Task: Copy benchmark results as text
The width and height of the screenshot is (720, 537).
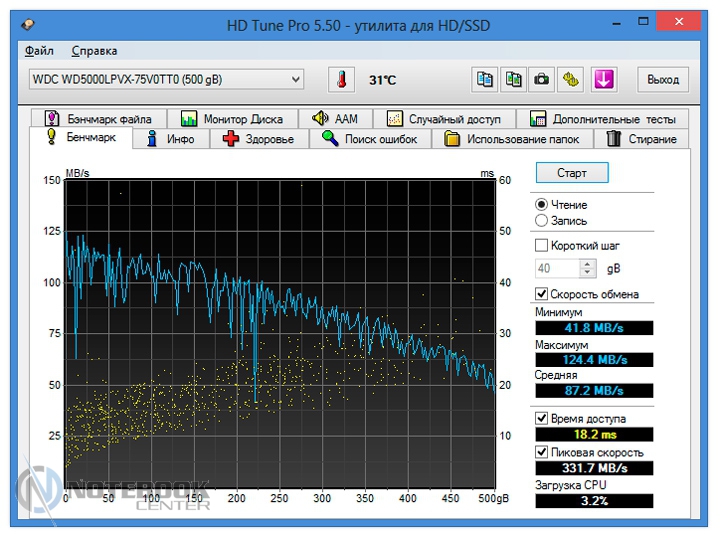Action: pos(485,79)
